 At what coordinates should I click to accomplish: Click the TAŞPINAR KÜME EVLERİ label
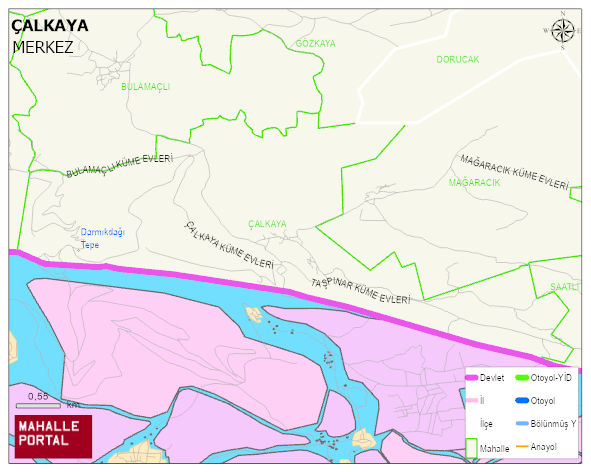pos(360,291)
